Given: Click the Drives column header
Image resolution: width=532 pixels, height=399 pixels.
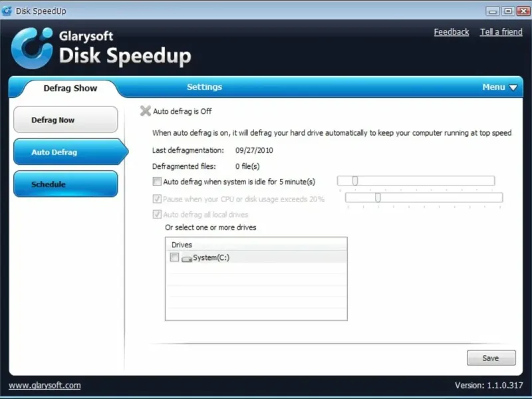Looking at the screenshot, I should [x=256, y=245].
